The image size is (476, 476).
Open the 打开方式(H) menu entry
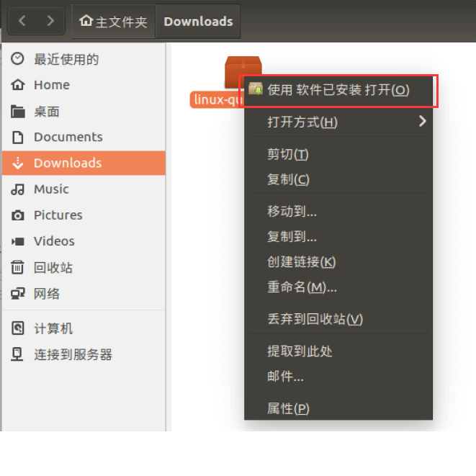pos(338,122)
